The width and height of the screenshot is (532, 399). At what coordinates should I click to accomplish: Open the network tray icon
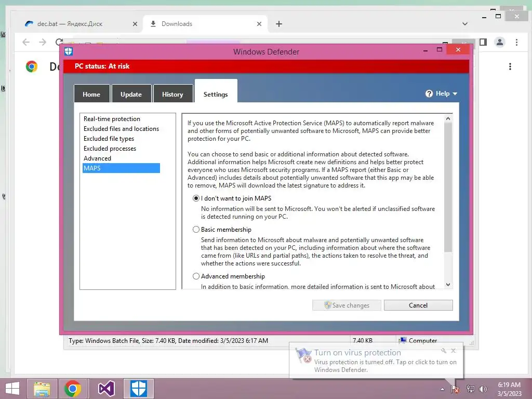(470, 389)
